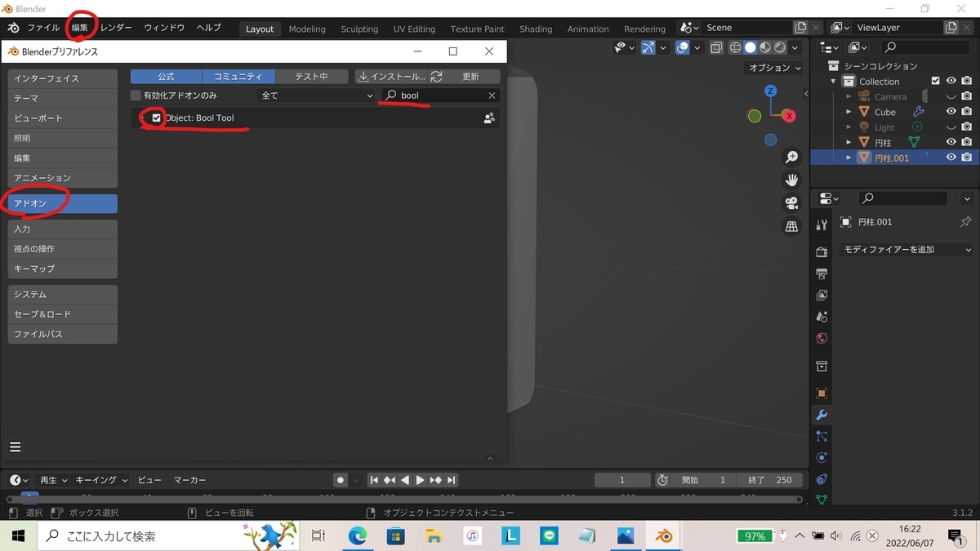Select material preview shading
Viewport: 980px width, 551px height.
tap(765, 48)
